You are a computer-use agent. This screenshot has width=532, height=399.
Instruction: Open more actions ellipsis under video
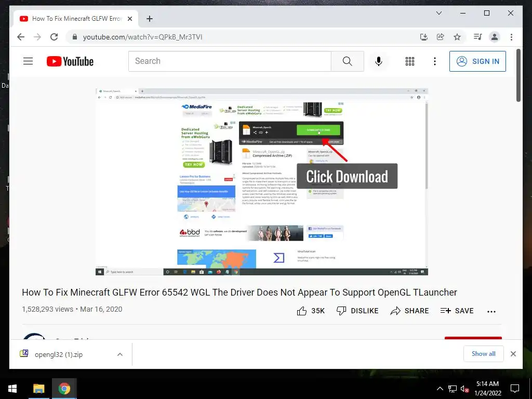(491, 312)
